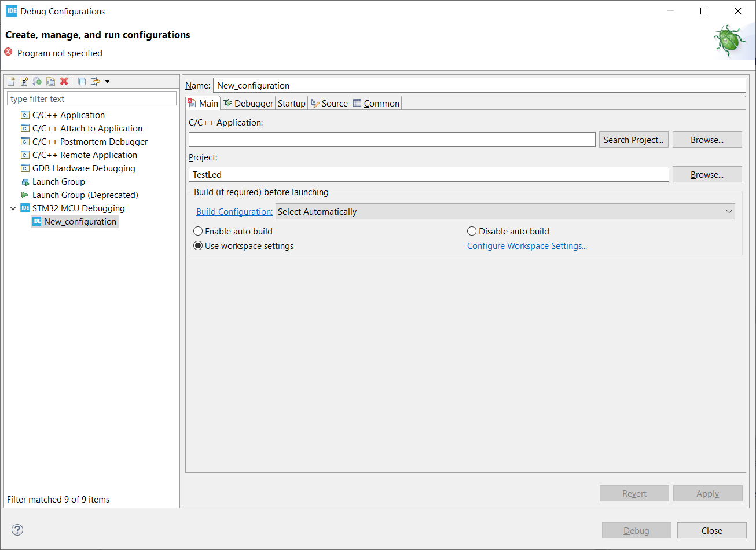Select Enable auto build option
This screenshot has width=756, height=550.
coord(233,232)
